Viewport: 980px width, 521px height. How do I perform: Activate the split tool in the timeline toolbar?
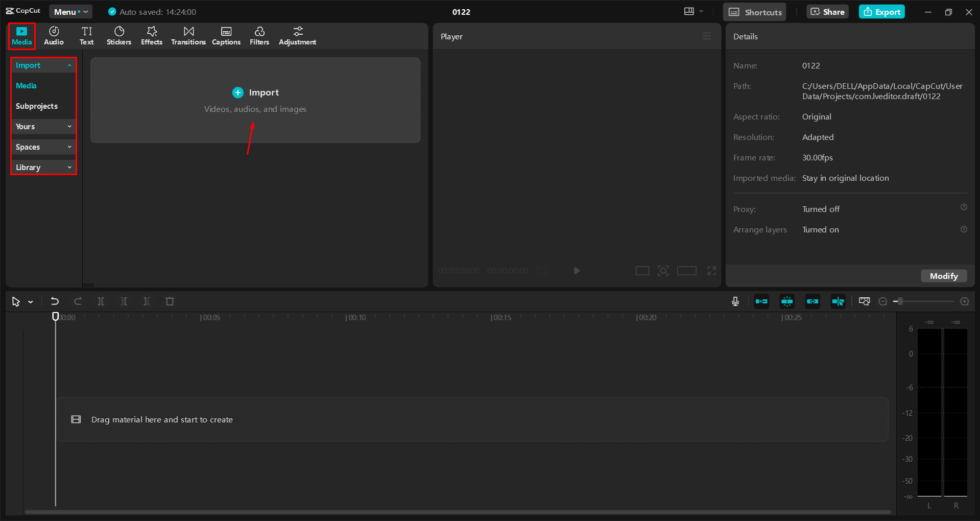pos(101,301)
